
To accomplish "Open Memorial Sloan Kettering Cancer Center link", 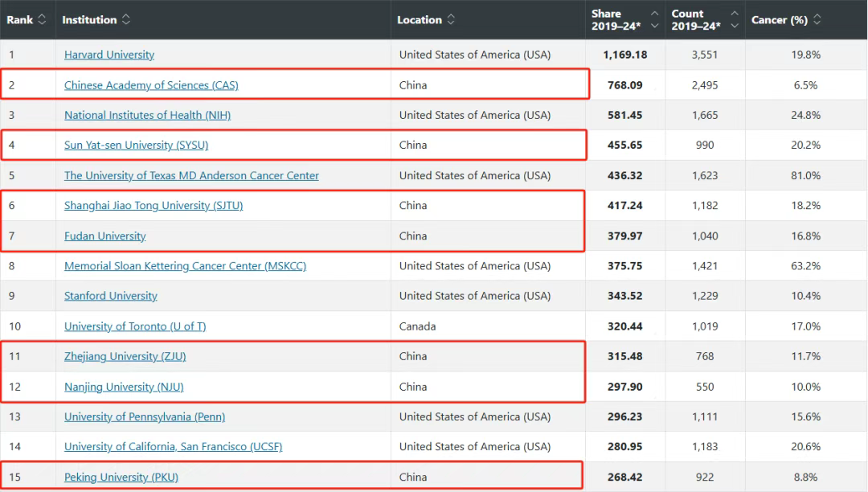I will 185,265.
